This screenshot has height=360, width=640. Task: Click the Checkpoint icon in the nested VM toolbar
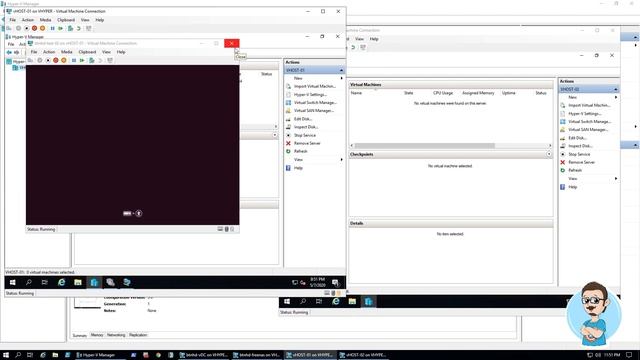click(92, 60)
